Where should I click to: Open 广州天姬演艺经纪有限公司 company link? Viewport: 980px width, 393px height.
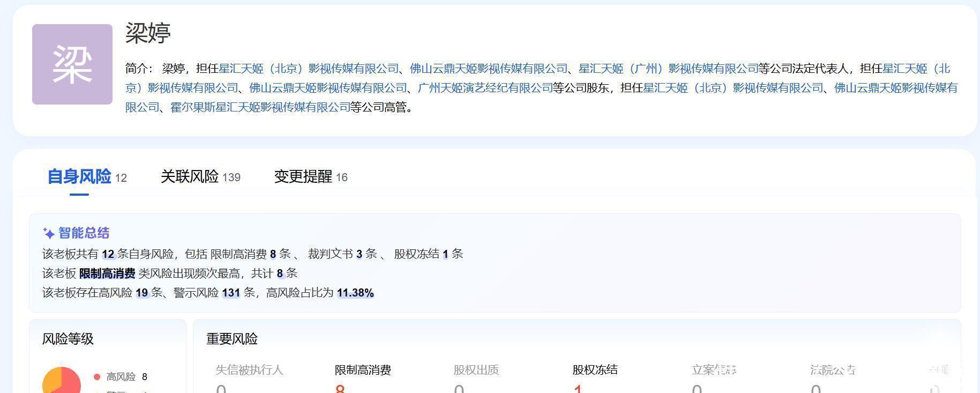(485, 88)
